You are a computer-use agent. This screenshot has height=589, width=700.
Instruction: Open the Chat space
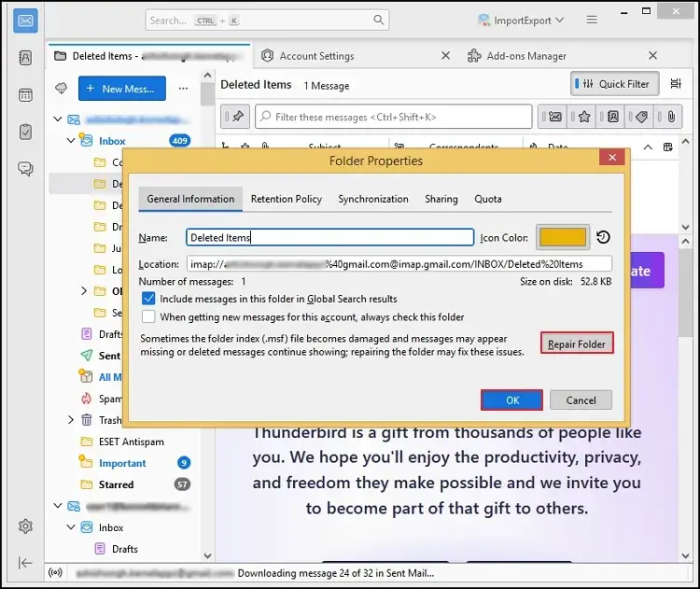[x=25, y=169]
